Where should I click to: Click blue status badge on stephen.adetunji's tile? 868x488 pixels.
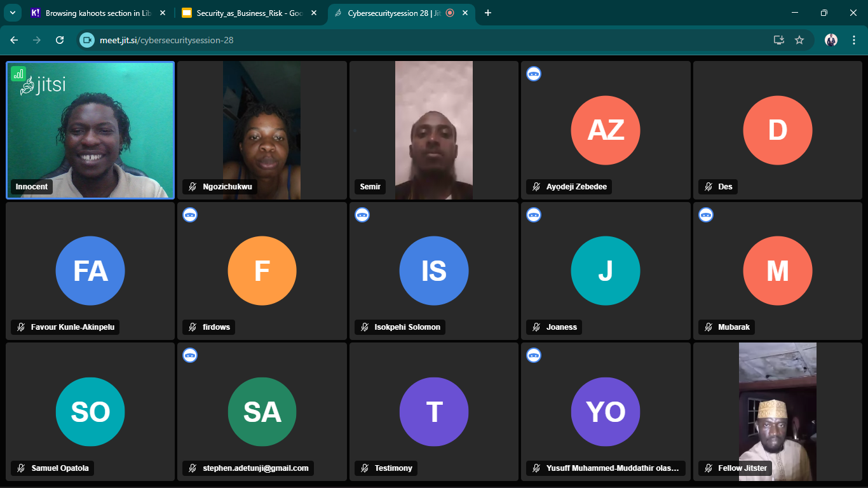(190, 355)
